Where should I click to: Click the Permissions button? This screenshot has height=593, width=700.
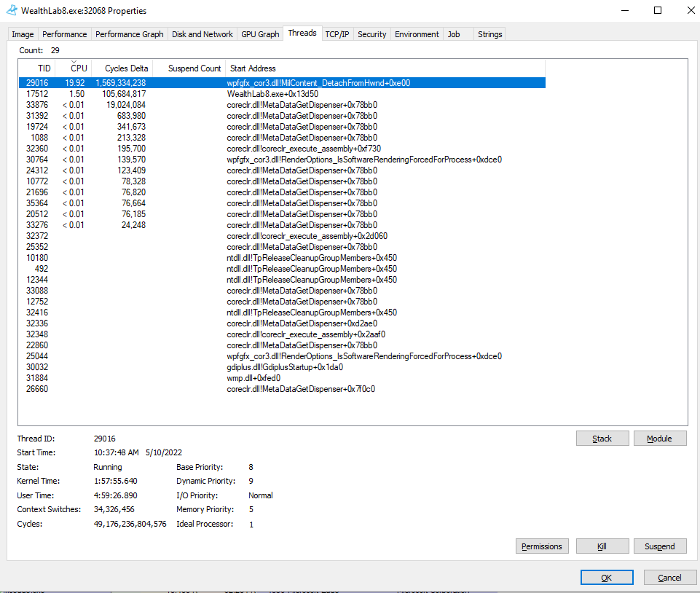[542, 546]
